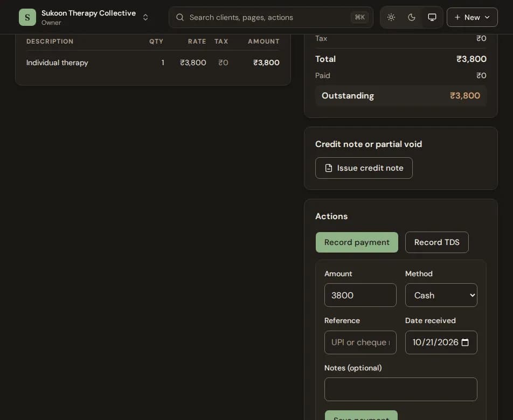Open the New dropdown menu
Image resolution: width=513 pixels, height=420 pixels.
click(472, 17)
